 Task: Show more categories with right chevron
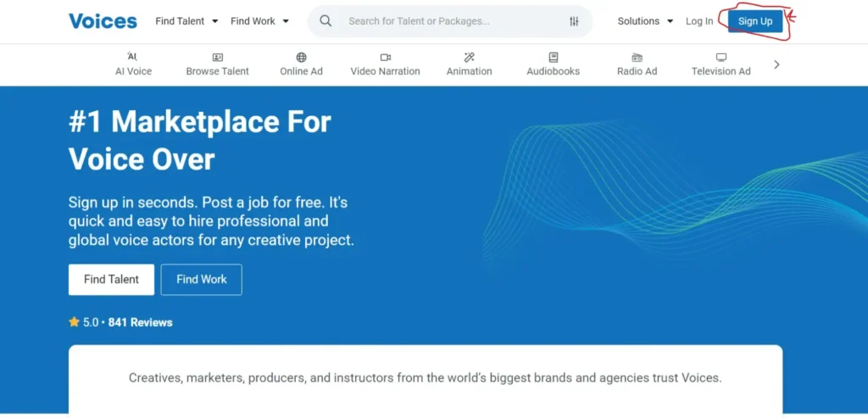pos(776,64)
